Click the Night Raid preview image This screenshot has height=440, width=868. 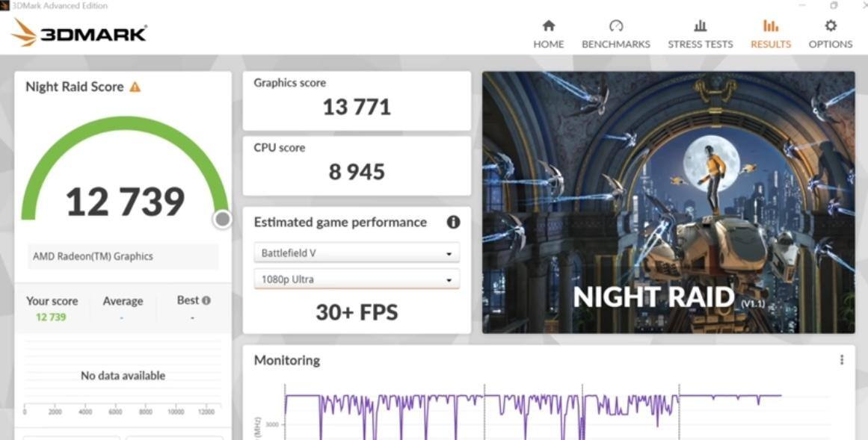(668, 202)
